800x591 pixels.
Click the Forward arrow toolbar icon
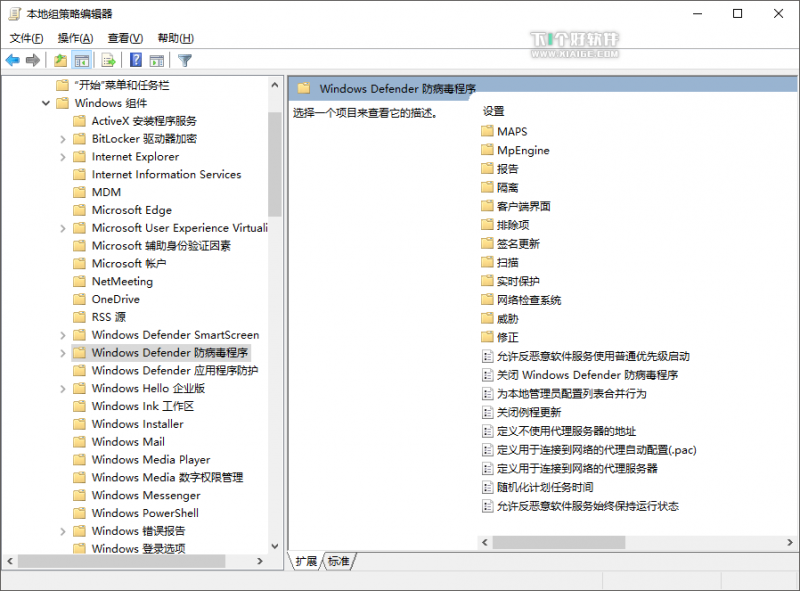[33, 60]
